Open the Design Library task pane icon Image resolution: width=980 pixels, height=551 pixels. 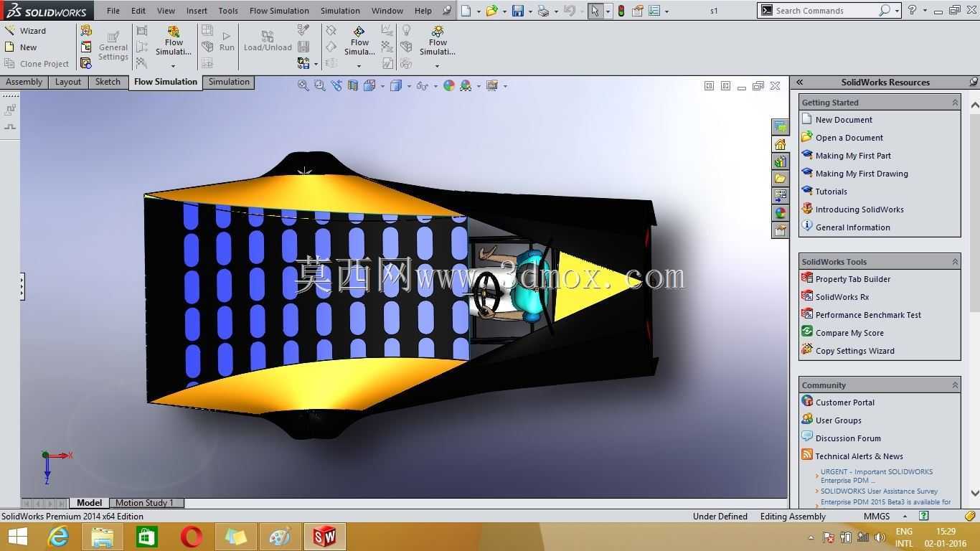pyautogui.click(x=780, y=161)
